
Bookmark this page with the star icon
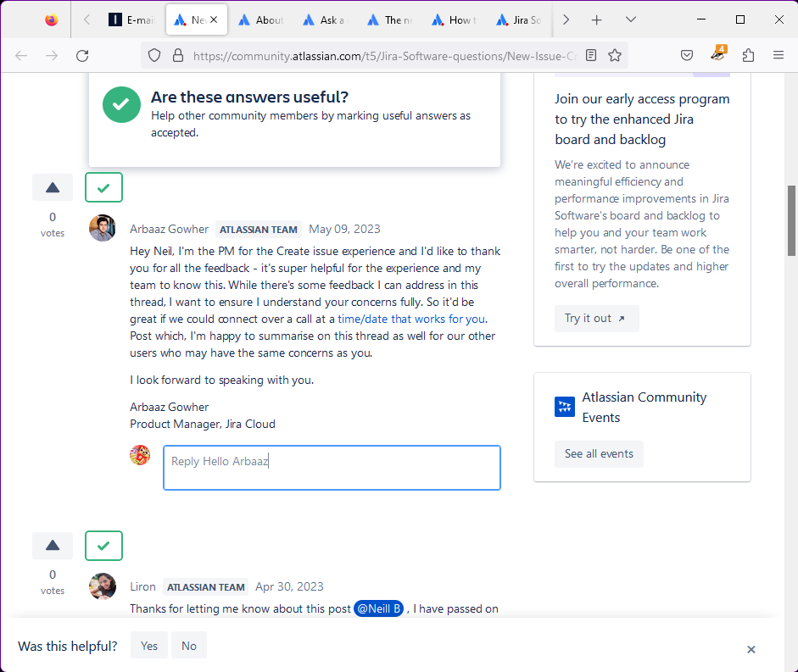click(x=615, y=55)
